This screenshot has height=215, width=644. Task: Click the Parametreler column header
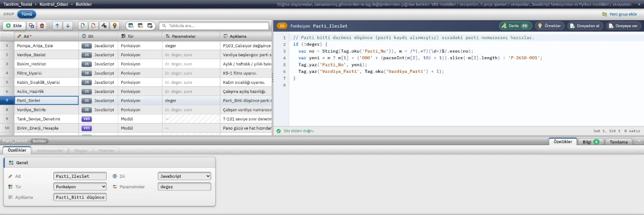click(x=191, y=36)
